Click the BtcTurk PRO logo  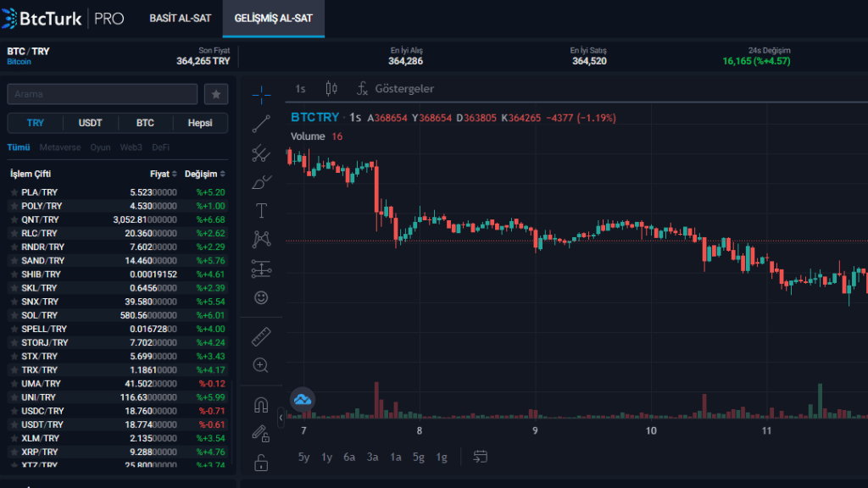(63, 19)
